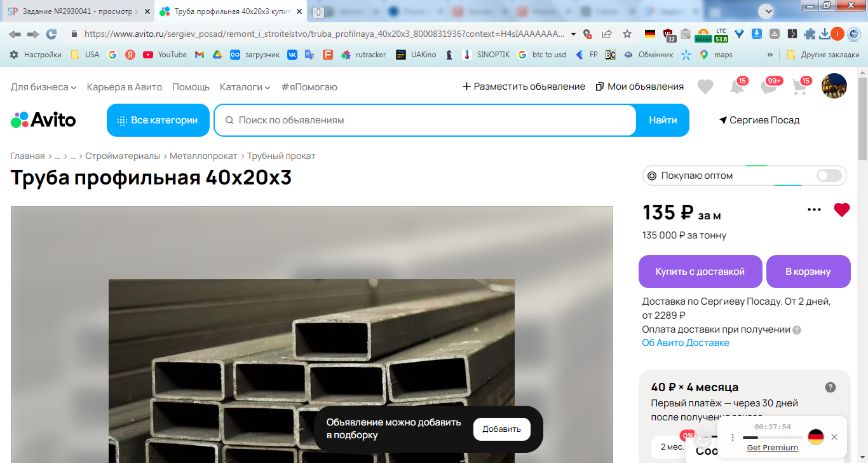The height and width of the screenshot is (463, 868).
Task: Click the Avito logo
Action: point(43,120)
